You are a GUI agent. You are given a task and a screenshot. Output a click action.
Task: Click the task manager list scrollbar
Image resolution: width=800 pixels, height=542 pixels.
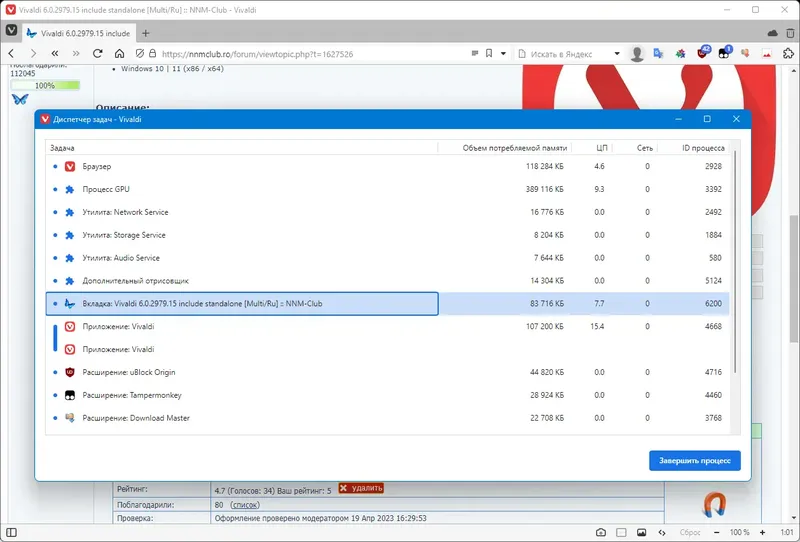[x=735, y=261]
